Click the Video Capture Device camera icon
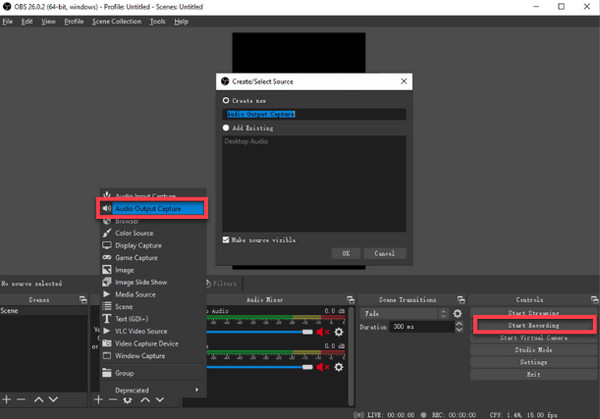 (107, 343)
